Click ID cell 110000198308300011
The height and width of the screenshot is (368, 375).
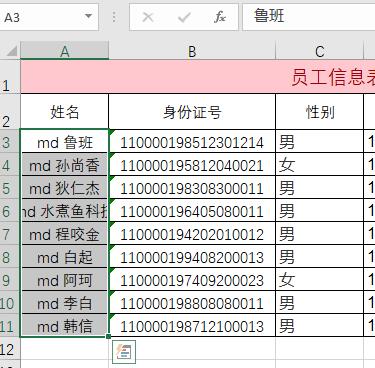coord(192,188)
